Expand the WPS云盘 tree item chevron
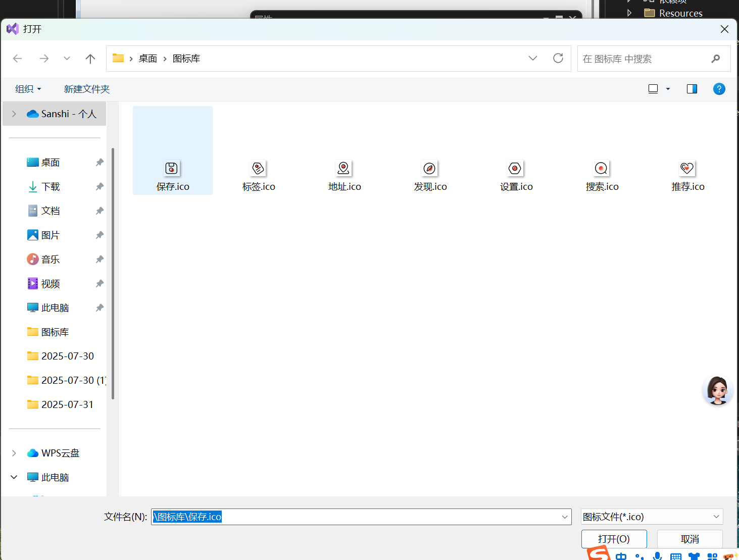 (14, 453)
